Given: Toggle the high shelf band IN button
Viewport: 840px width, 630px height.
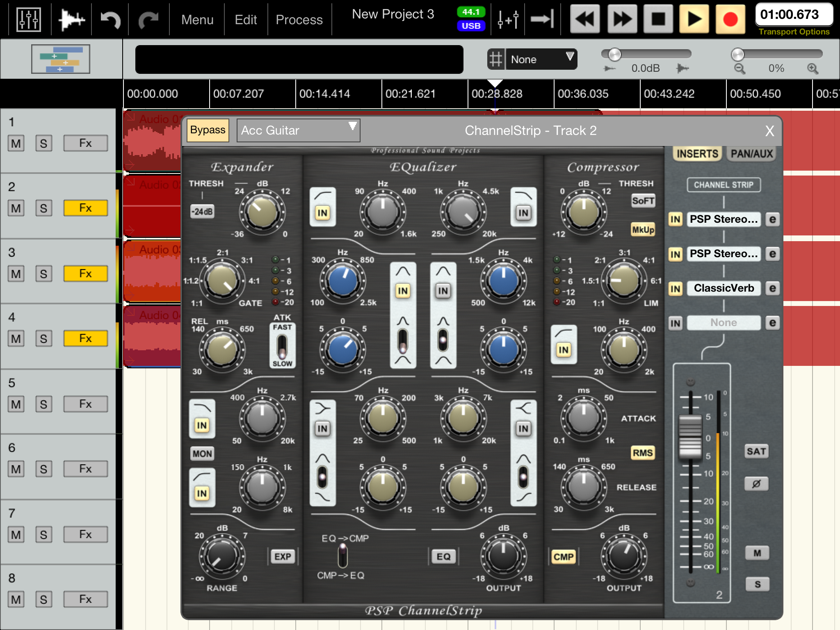Looking at the screenshot, I should pyautogui.click(x=523, y=429).
